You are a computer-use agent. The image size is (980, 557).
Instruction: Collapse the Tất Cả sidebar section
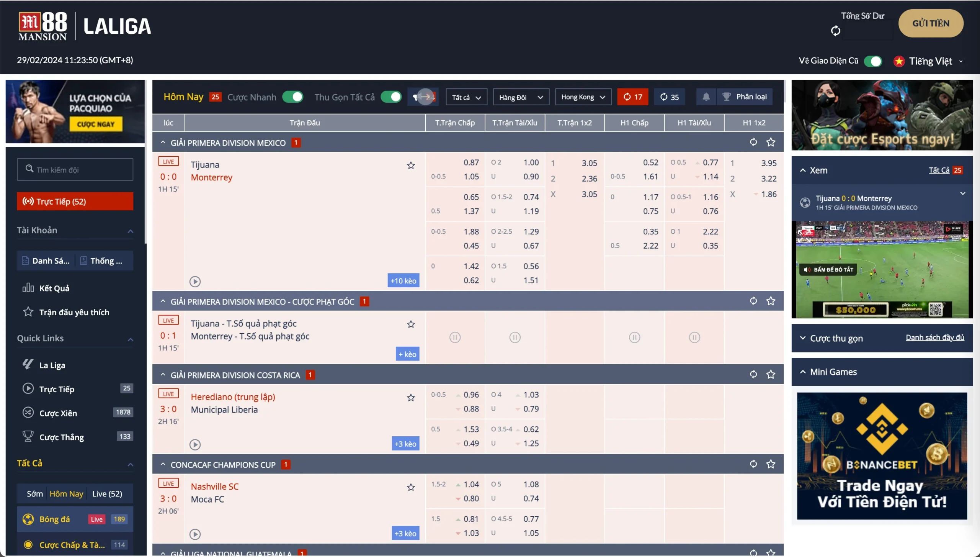(130, 464)
